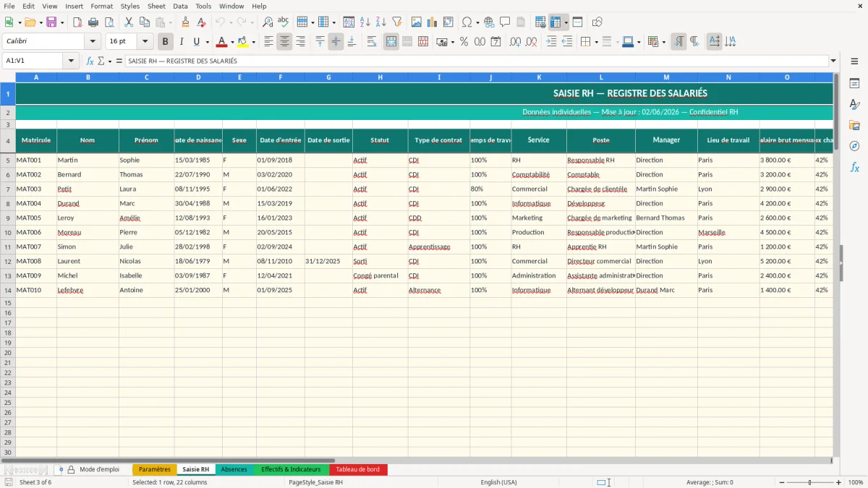
Task: Toggle Bold formatting
Action: click(x=166, y=42)
